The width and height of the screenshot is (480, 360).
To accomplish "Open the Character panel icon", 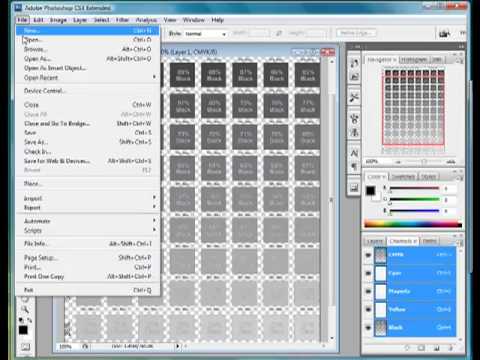I will pos(354,153).
